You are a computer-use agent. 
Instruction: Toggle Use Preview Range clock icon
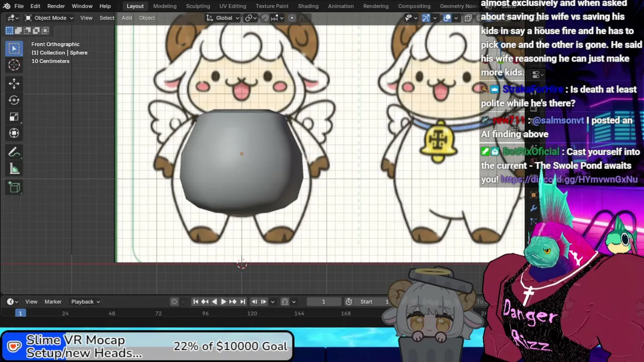(349, 302)
